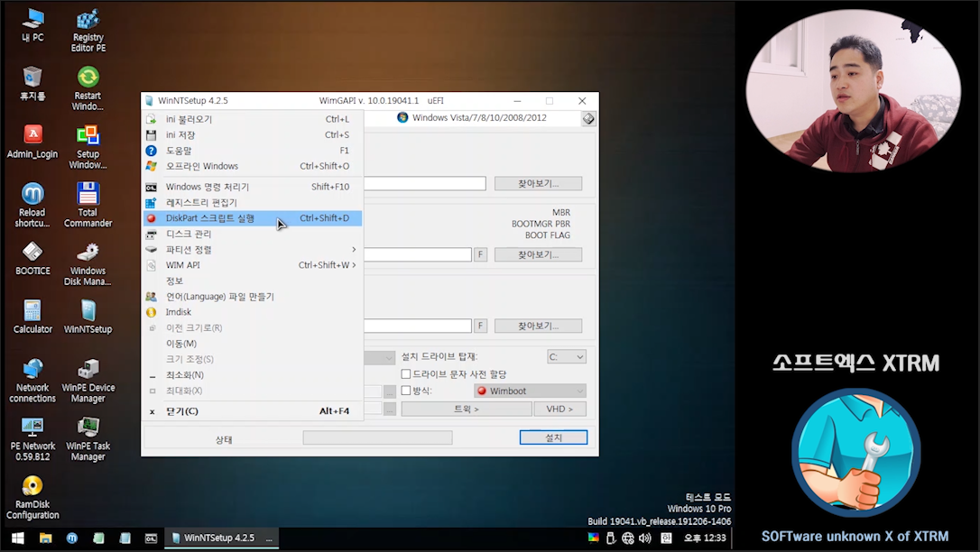The height and width of the screenshot is (552, 980).
Task: Open the 트윅 > button
Action: (x=467, y=409)
